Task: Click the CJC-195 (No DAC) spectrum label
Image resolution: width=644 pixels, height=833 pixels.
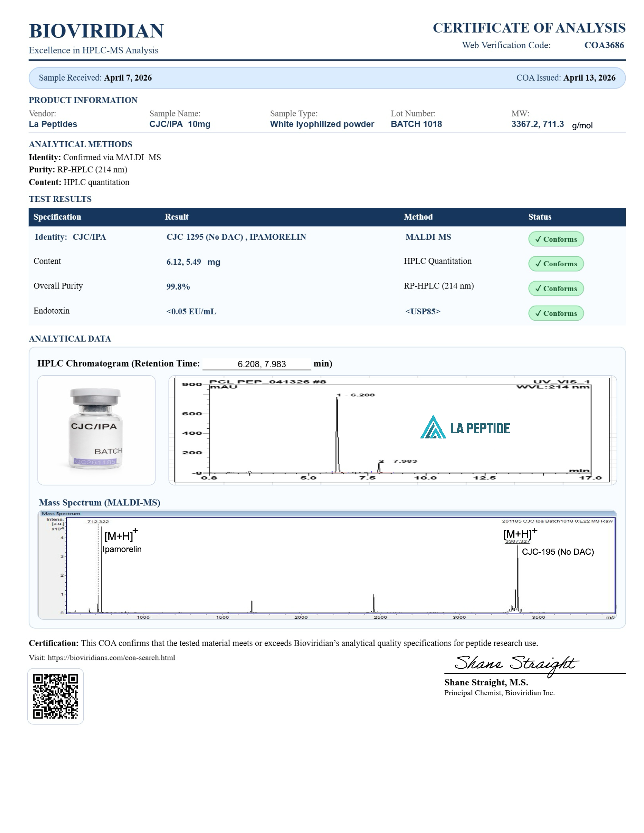Action: (557, 552)
